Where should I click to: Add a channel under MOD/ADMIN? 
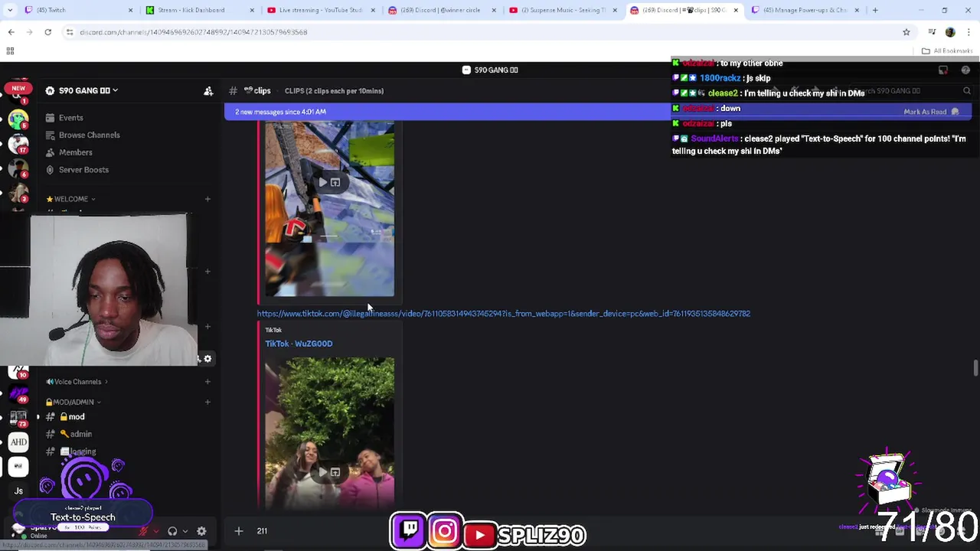click(207, 402)
